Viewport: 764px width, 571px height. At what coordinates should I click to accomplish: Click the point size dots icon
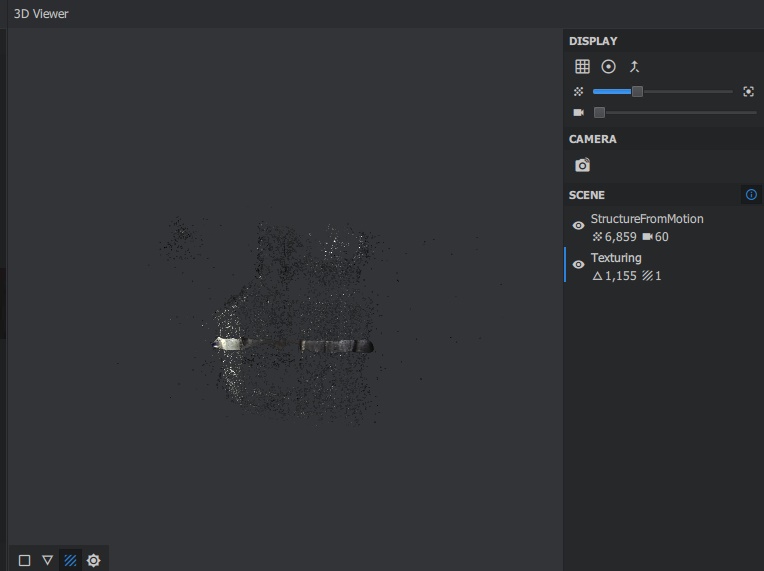pyautogui.click(x=578, y=92)
